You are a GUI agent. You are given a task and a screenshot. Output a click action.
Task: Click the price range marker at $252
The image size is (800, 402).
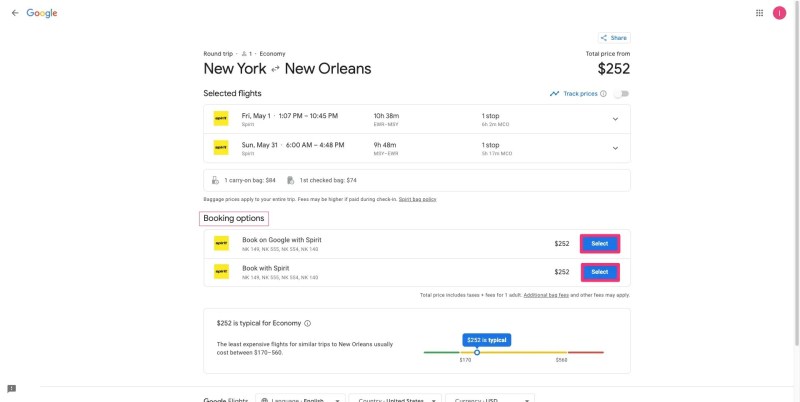coord(477,352)
